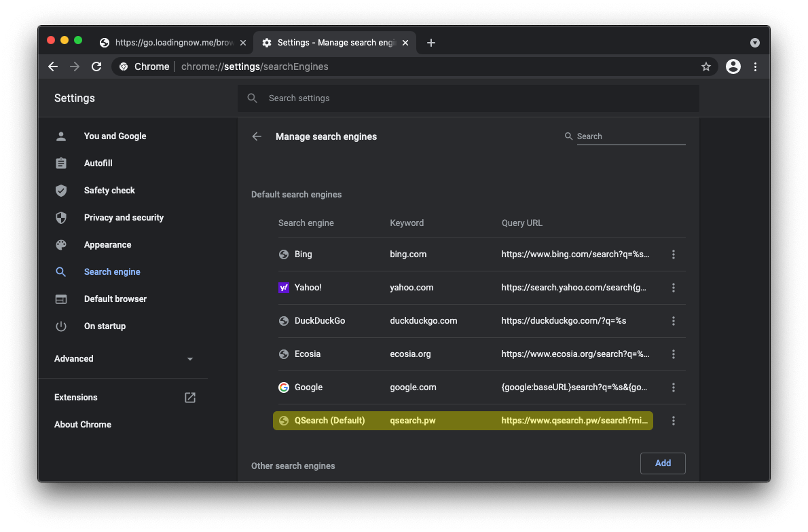Viewport: 808px width, 532px height.
Task: Go back using browser back arrow
Action: coord(53,66)
